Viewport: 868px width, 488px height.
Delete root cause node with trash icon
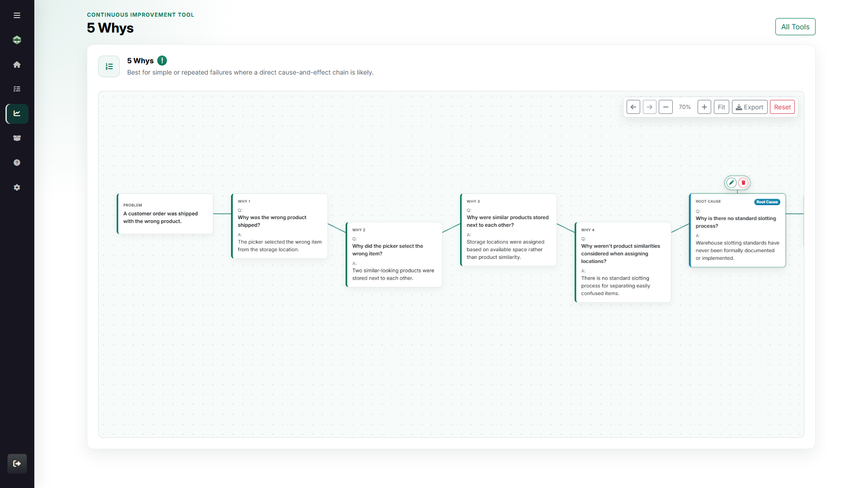(743, 183)
